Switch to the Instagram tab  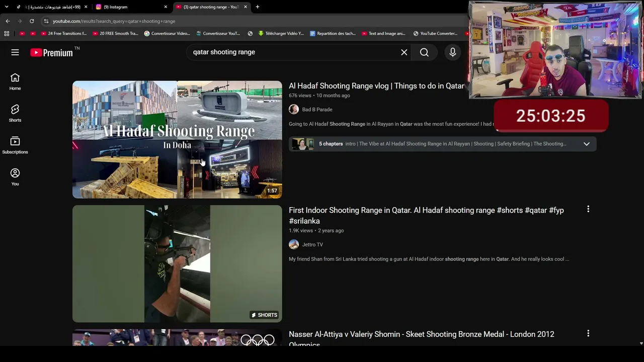point(132,7)
